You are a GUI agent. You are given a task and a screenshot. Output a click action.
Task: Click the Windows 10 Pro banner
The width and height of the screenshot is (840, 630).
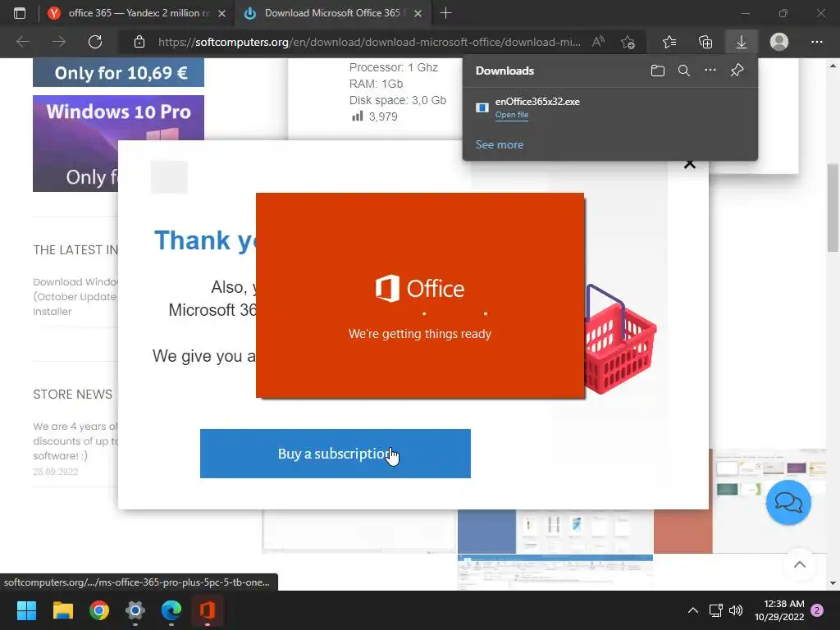(x=118, y=143)
